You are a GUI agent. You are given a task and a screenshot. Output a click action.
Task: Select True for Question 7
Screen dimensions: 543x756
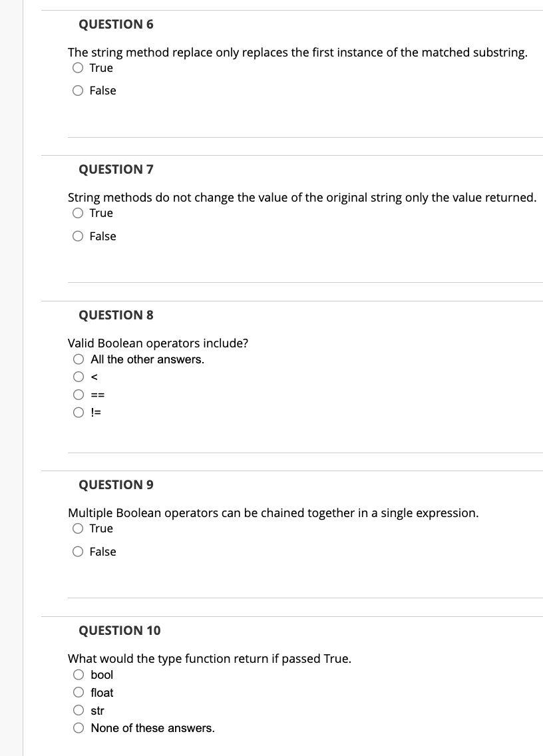78,212
